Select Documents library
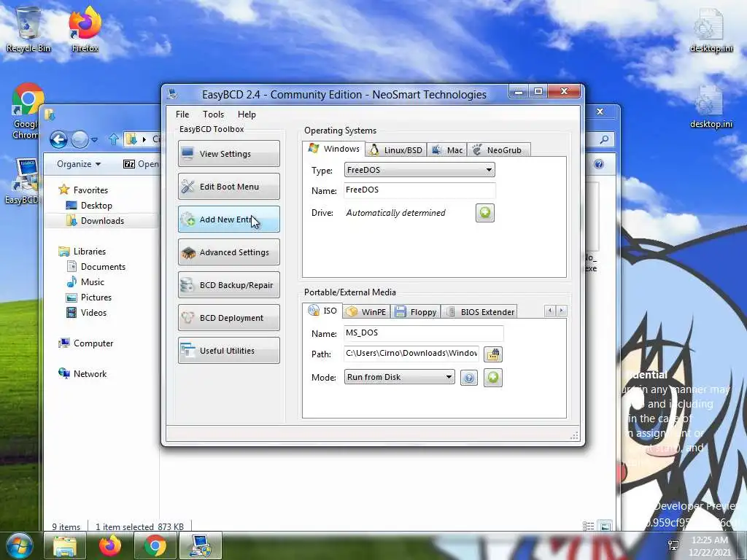747x560 pixels. [96, 267]
